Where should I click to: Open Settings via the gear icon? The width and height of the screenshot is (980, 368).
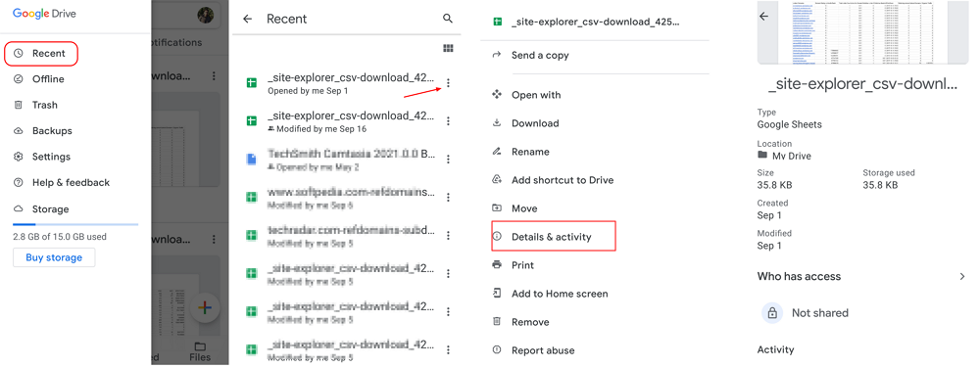coord(18,157)
